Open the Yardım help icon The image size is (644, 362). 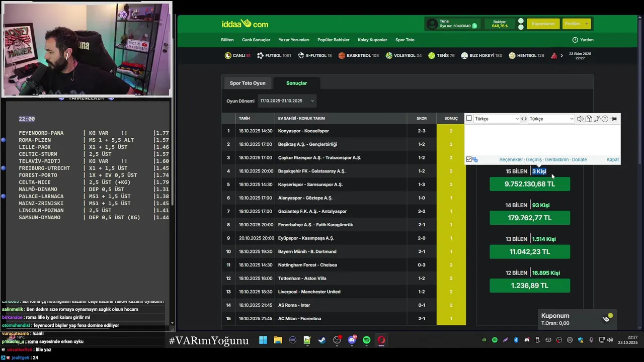click(575, 40)
